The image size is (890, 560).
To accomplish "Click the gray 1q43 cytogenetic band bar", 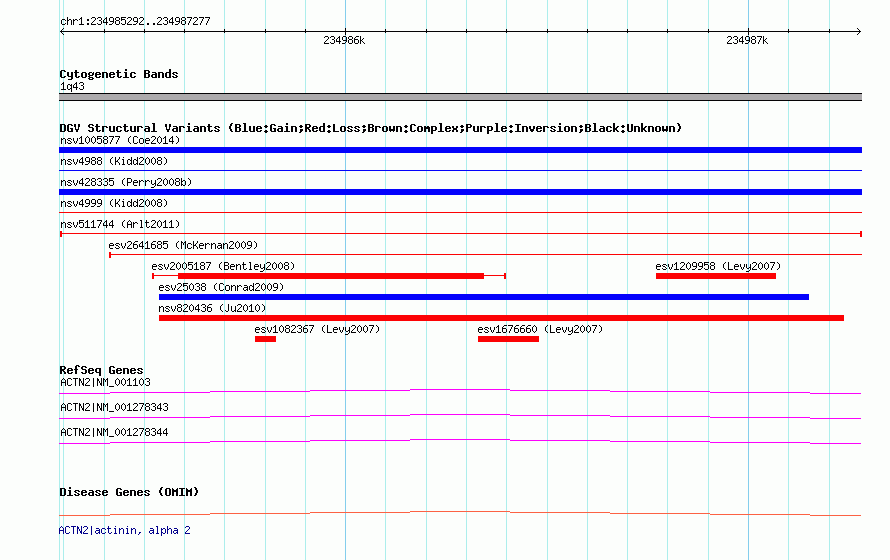I will click(x=460, y=97).
